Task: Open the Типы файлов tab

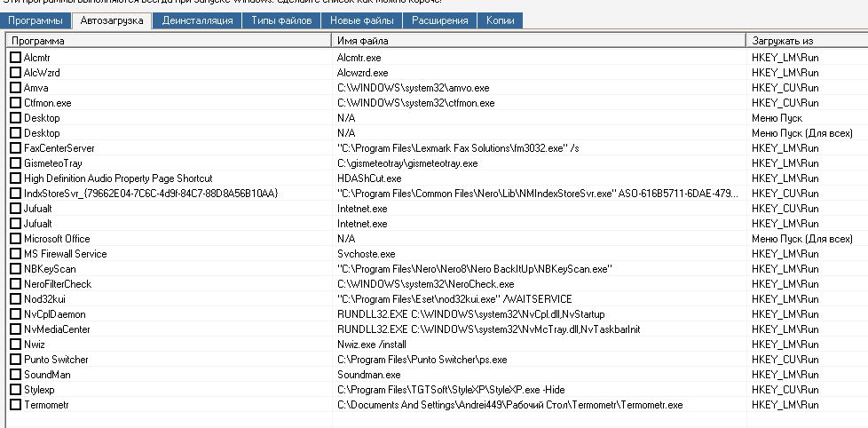Action: point(281,21)
